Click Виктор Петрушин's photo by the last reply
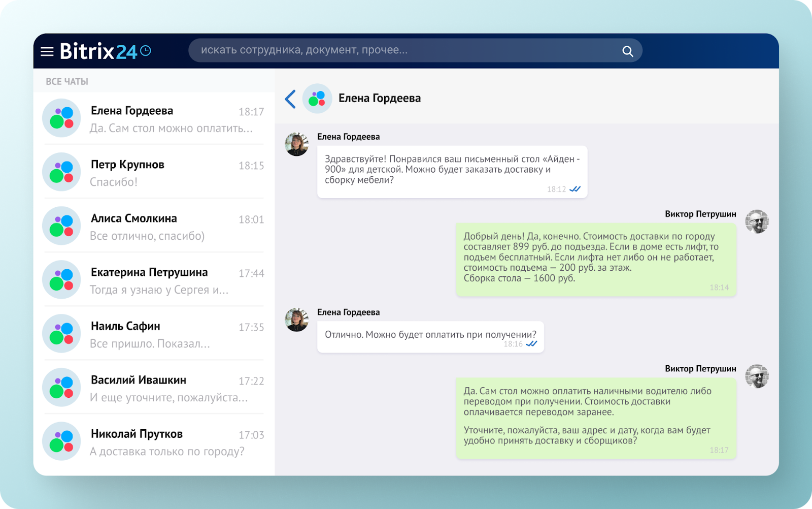The image size is (812, 509). coord(757,376)
